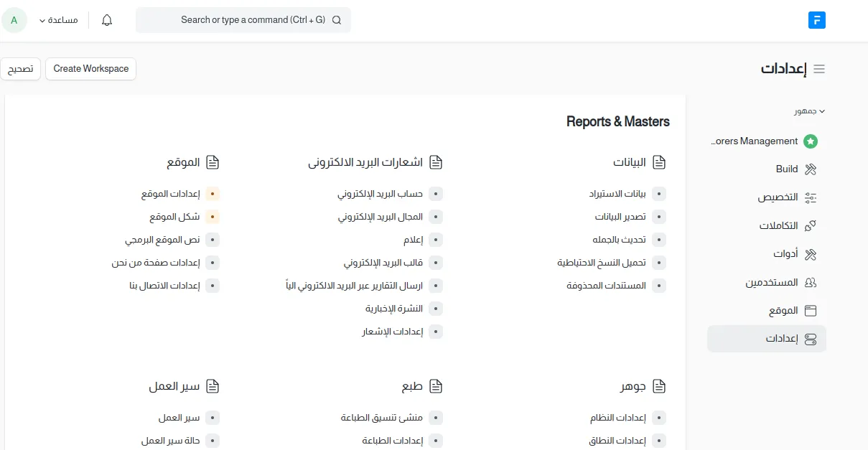Open سير العمل list link
Image resolution: width=868 pixels, height=450 pixels.
pos(179,418)
